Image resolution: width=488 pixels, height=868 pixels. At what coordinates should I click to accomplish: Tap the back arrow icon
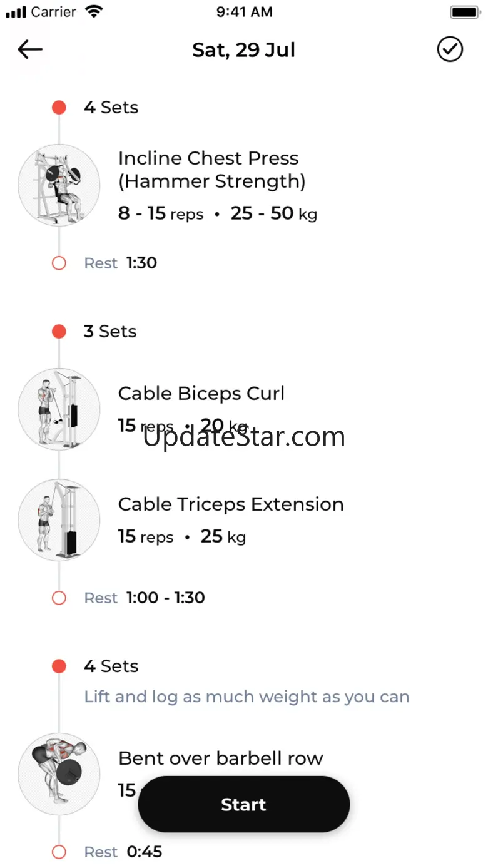30,50
